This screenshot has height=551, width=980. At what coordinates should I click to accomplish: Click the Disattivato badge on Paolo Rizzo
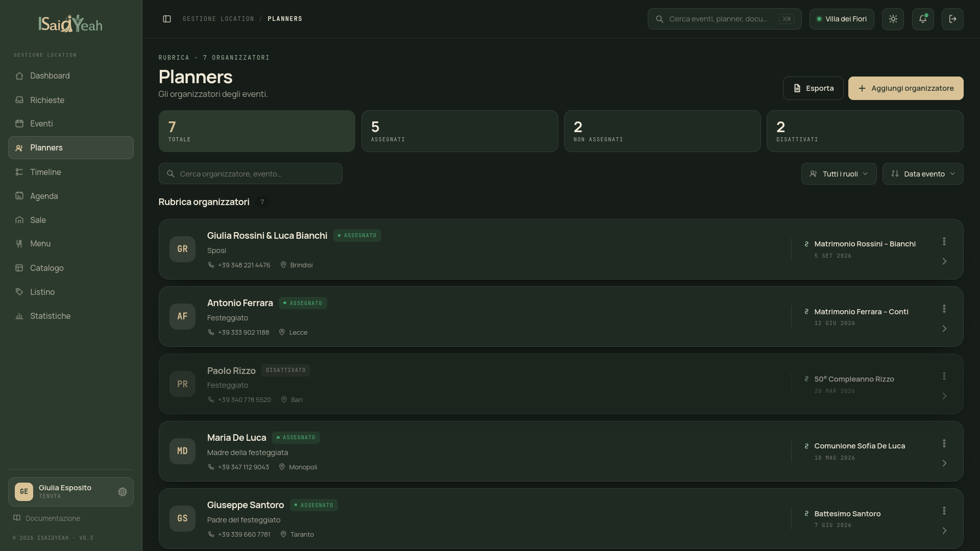(286, 370)
